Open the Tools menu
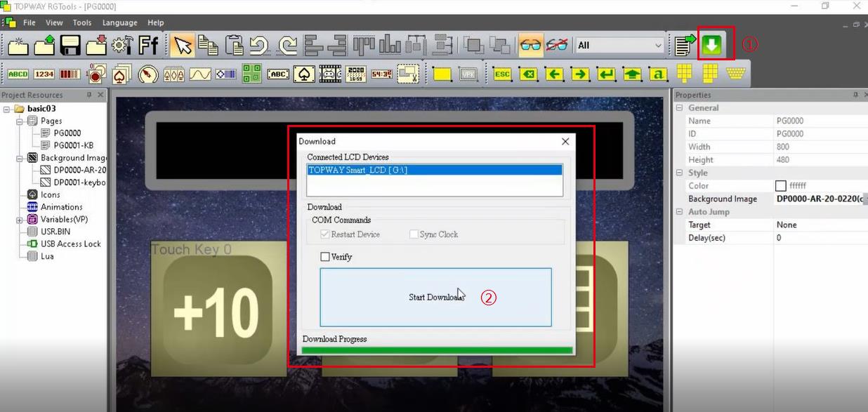Viewport: 868px width, 412px height. tap(82, 22)
